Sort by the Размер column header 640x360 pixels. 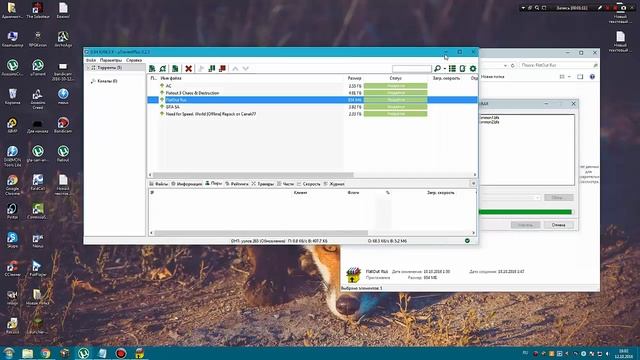(354, 78)
